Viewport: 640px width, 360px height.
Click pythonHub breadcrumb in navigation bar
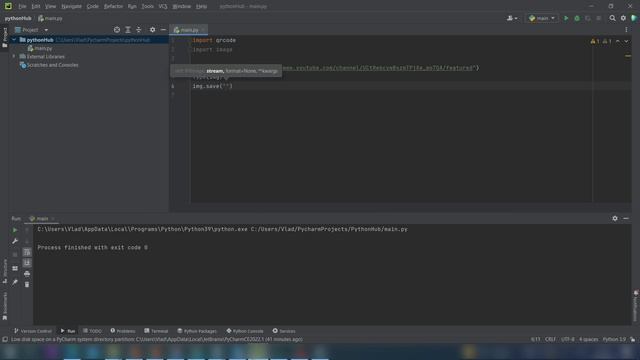click(x=18, y=18)
